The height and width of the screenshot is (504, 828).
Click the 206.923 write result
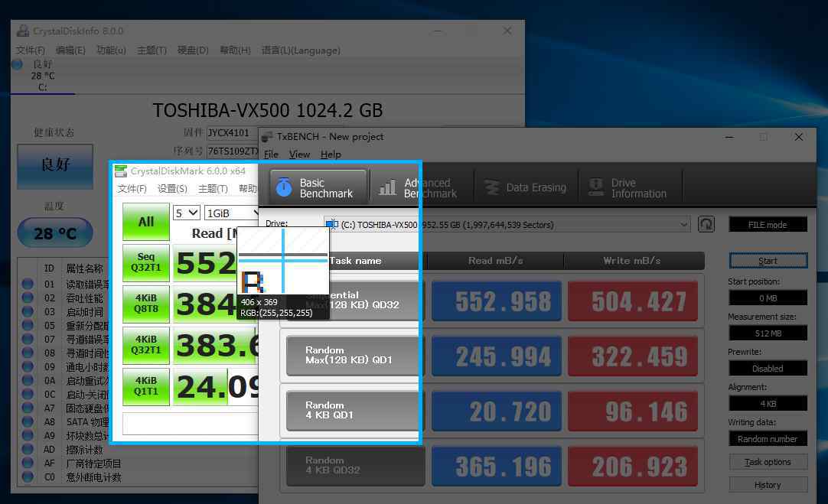tap(633, 466)
